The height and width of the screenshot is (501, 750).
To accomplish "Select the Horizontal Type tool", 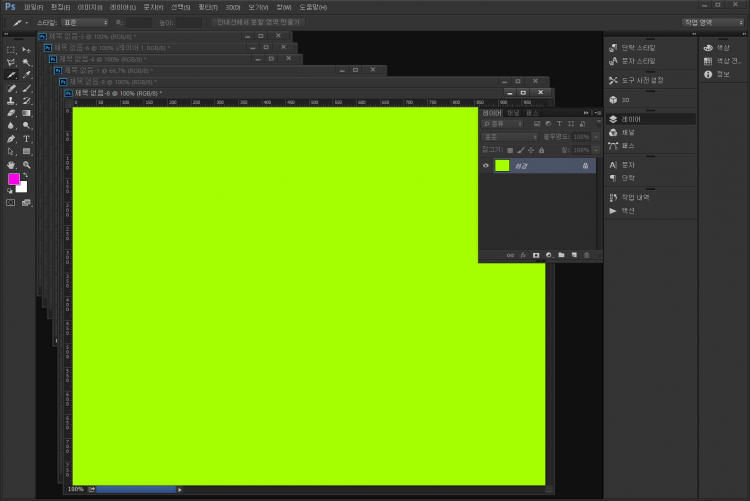I will (x=27, y=139).
